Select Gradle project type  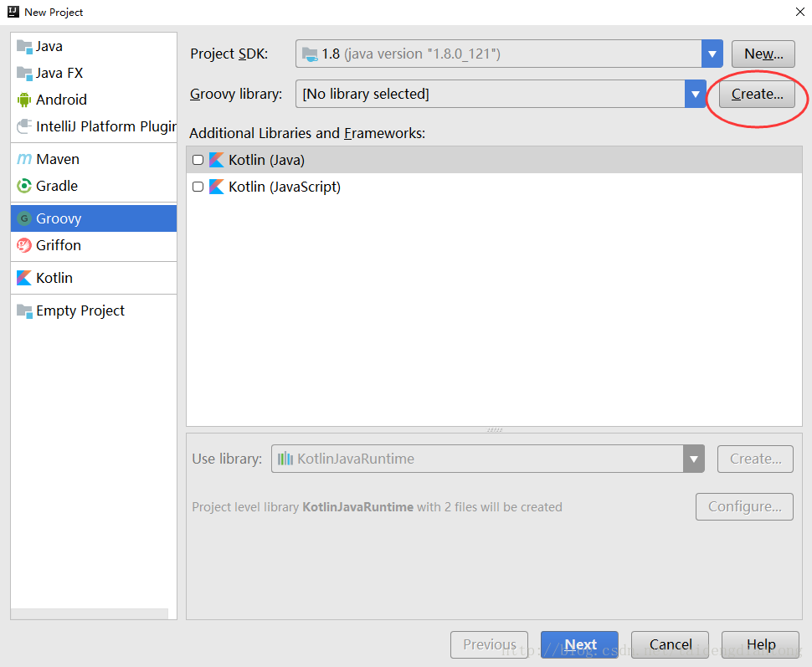(94, 186)
